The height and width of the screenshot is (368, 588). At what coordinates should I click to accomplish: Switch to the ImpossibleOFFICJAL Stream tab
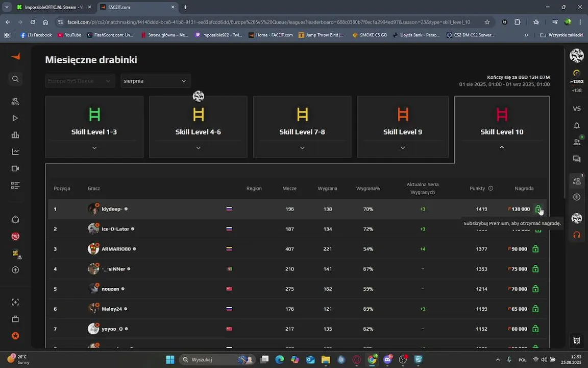[55, 7]
